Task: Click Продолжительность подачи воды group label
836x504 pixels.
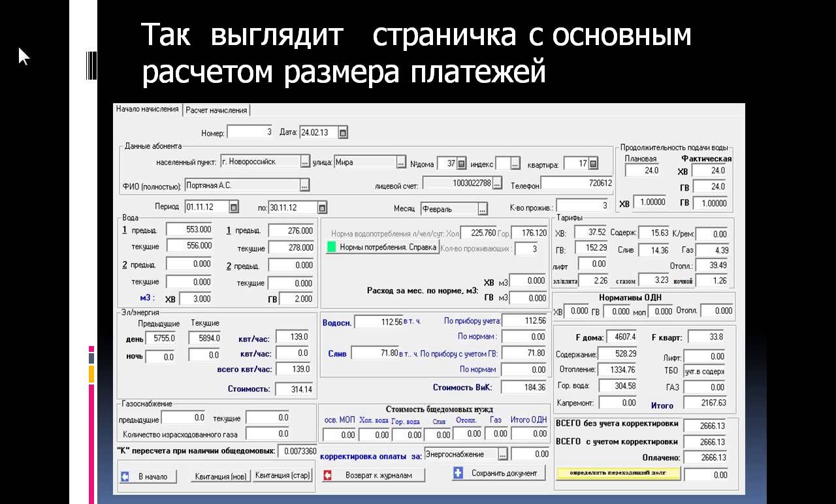Action: tap(673, 148)
